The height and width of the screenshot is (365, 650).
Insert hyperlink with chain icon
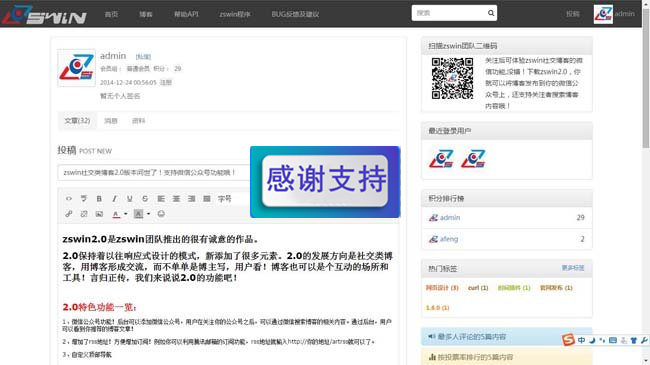click(x=69, y=214)
